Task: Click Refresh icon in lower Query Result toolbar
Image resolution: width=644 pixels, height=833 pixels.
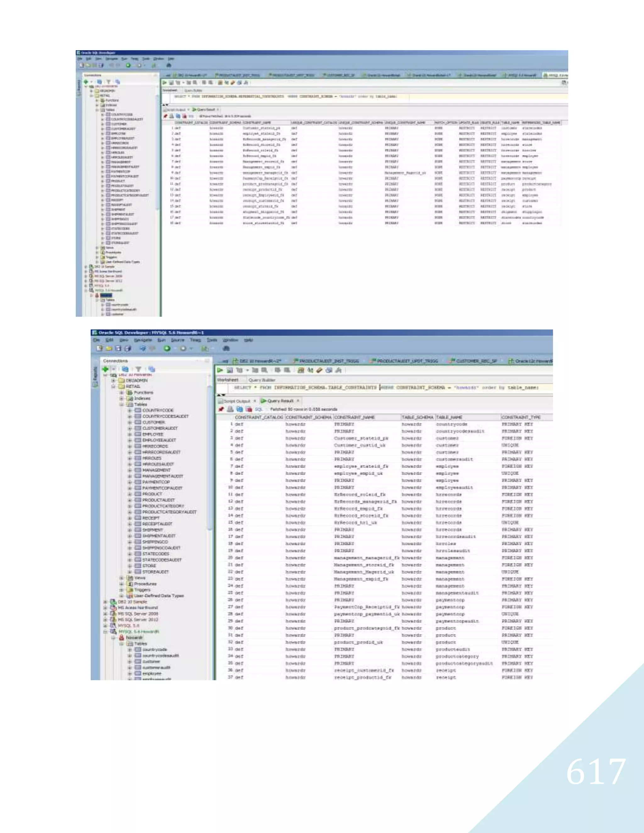Action: [x=240, y=409]
